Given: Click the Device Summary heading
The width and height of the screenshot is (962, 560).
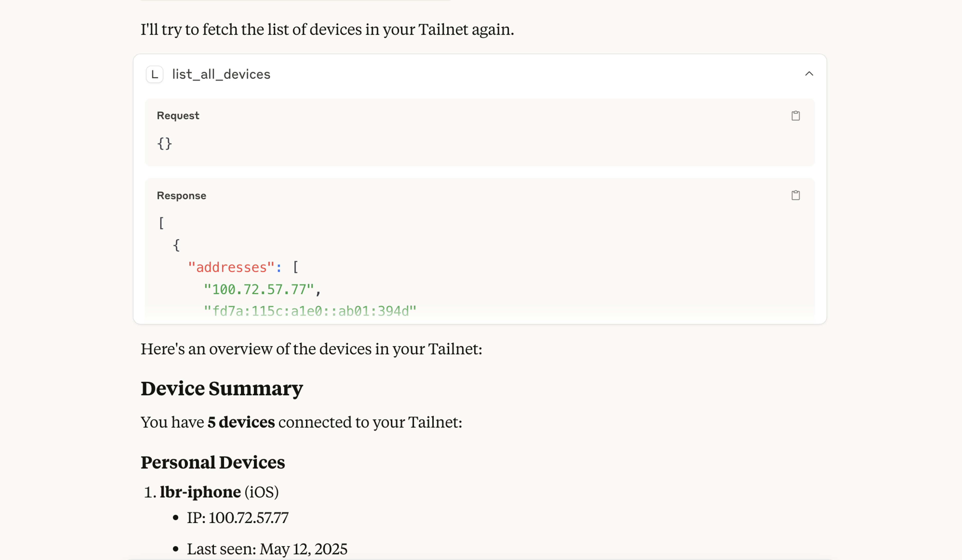Looking at the screenshot, I should coord(222,388).
